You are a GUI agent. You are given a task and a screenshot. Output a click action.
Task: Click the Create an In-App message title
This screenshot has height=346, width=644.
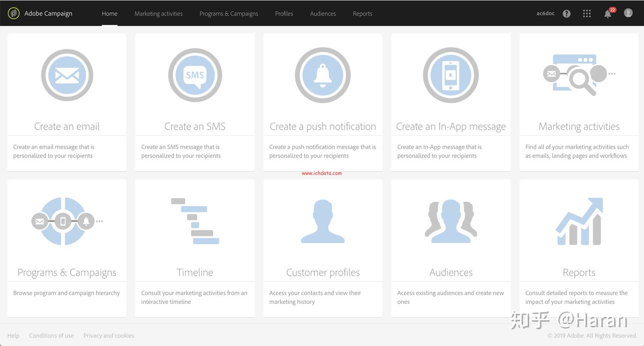[x=451, y=126]
